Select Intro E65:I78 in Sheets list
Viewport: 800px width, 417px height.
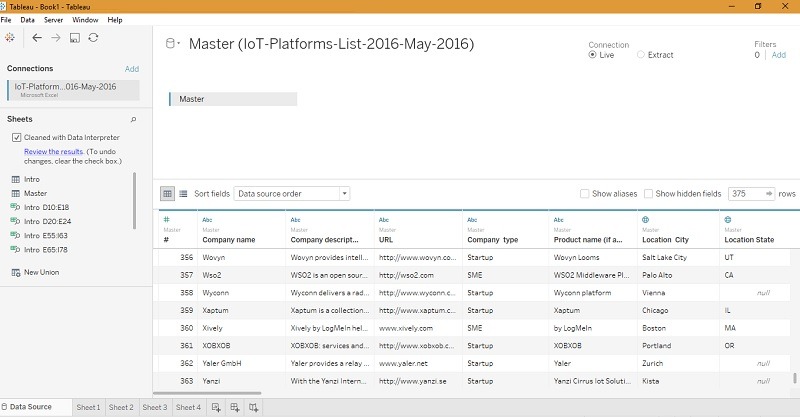45,250
